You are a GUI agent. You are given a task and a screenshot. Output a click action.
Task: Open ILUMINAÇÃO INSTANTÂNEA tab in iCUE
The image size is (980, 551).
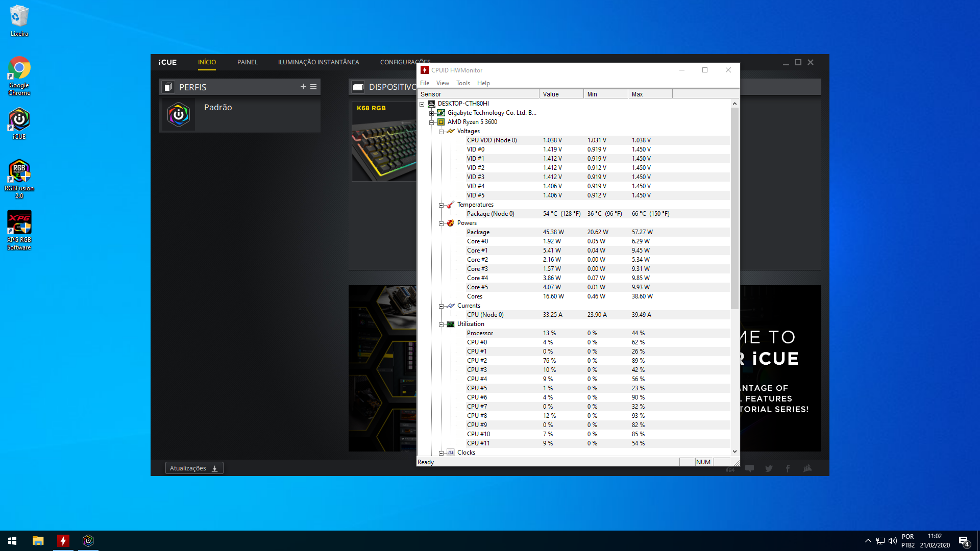point(318,62)
